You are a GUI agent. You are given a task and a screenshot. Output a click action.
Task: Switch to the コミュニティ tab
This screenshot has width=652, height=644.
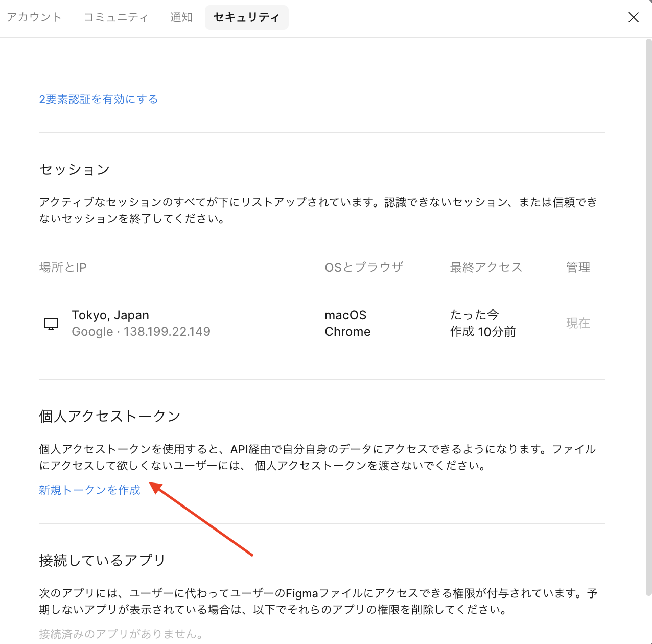pos(116,17)
